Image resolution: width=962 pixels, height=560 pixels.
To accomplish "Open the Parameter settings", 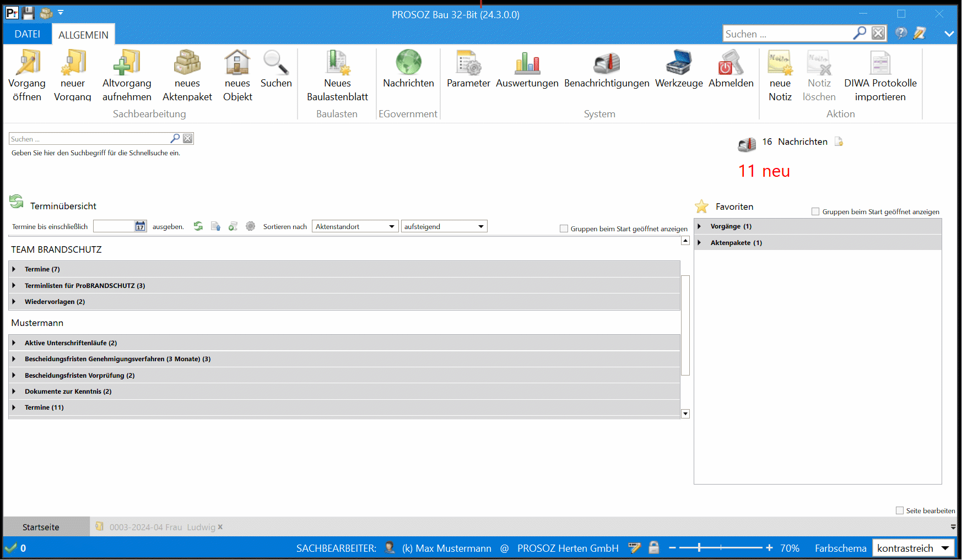I will point(468,69).
